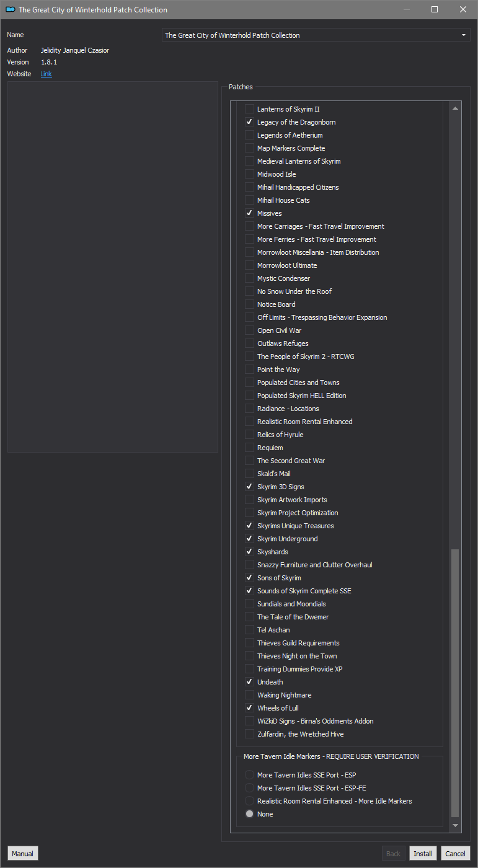Click the scroll down arrow in Patches list
Image resolution: width=478 pixels, height=868 pixels.
[456, 825]
